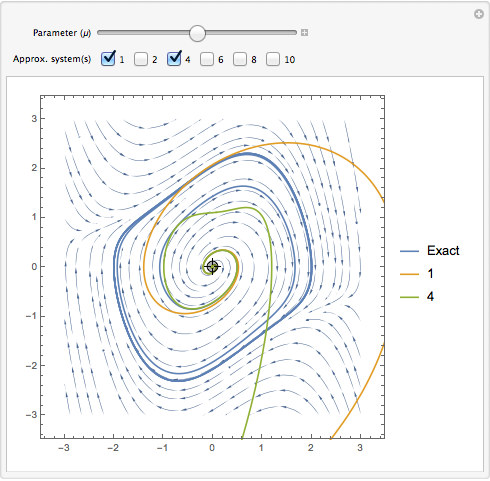Expand slider controls via small plus button

click(304, 32)
